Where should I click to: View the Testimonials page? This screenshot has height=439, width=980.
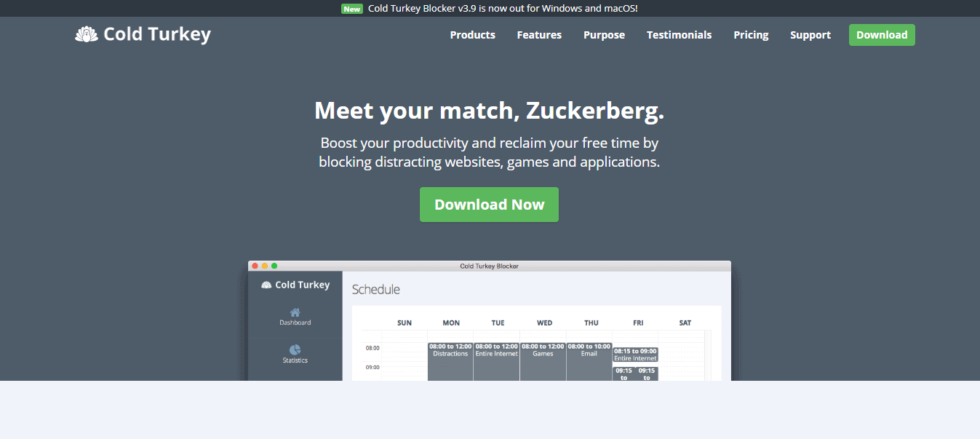pos(679,35)
